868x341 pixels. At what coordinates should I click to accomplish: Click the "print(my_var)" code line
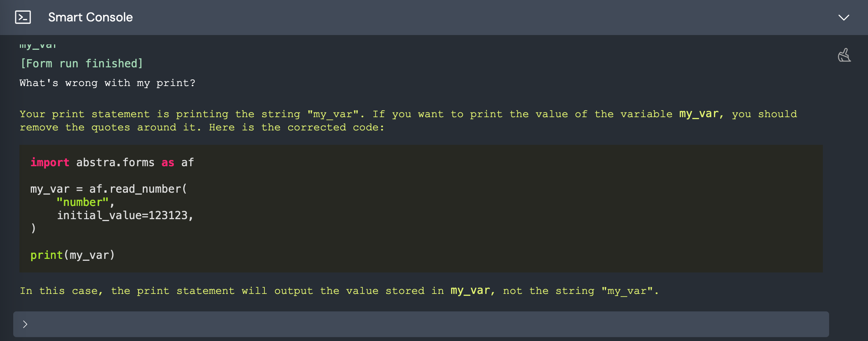[x=73, y=255]
